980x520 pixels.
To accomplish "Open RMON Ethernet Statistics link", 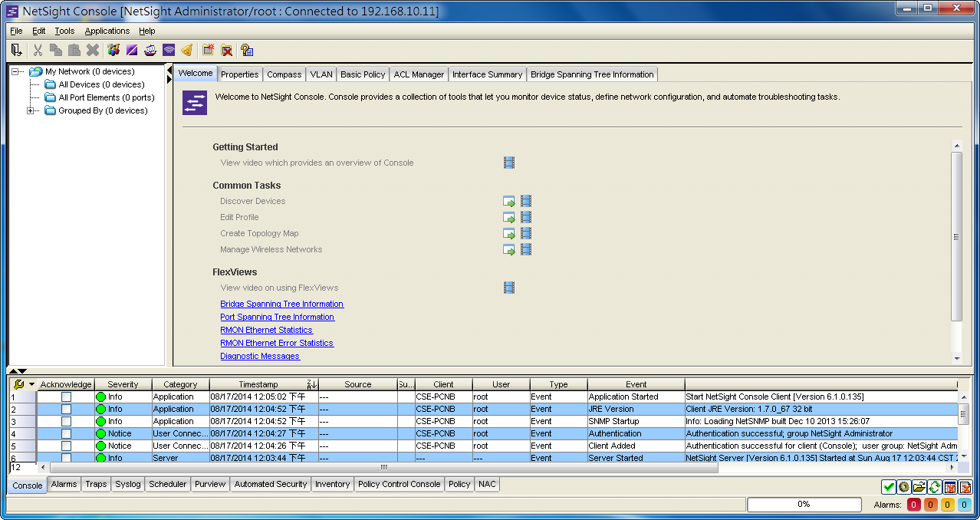I will tap(266, 330).
